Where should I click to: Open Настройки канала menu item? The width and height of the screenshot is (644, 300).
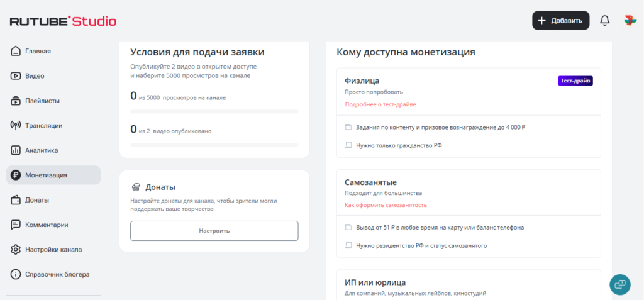(53, 250)
